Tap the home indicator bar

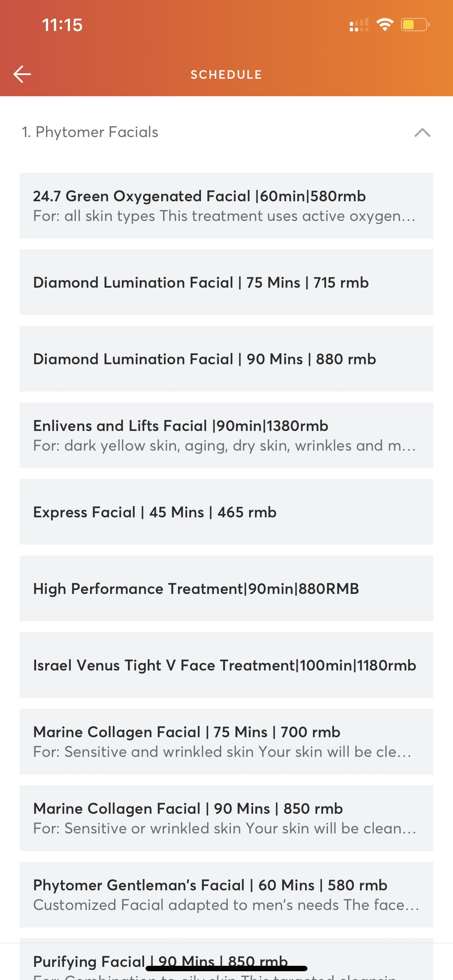pos(226,968)
